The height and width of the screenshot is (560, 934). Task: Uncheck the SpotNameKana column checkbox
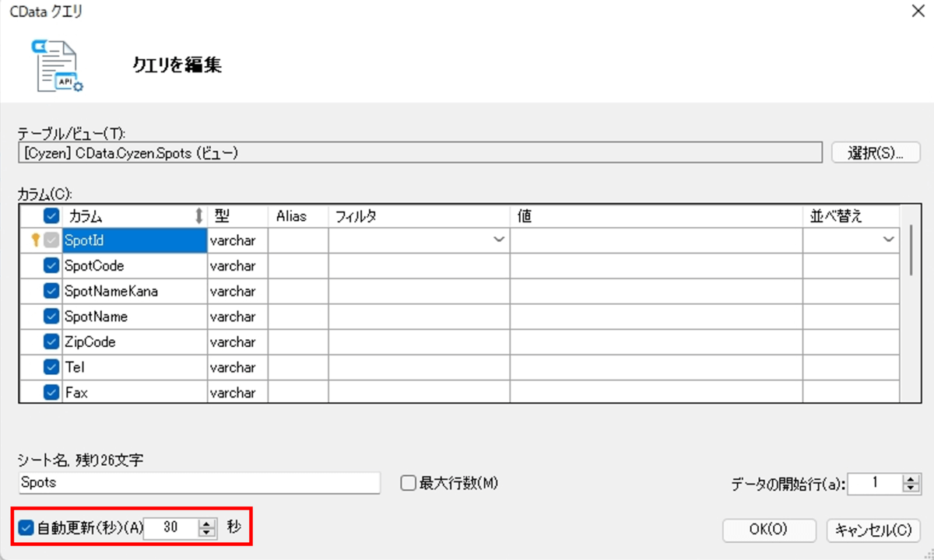click(x=51, y=292)
